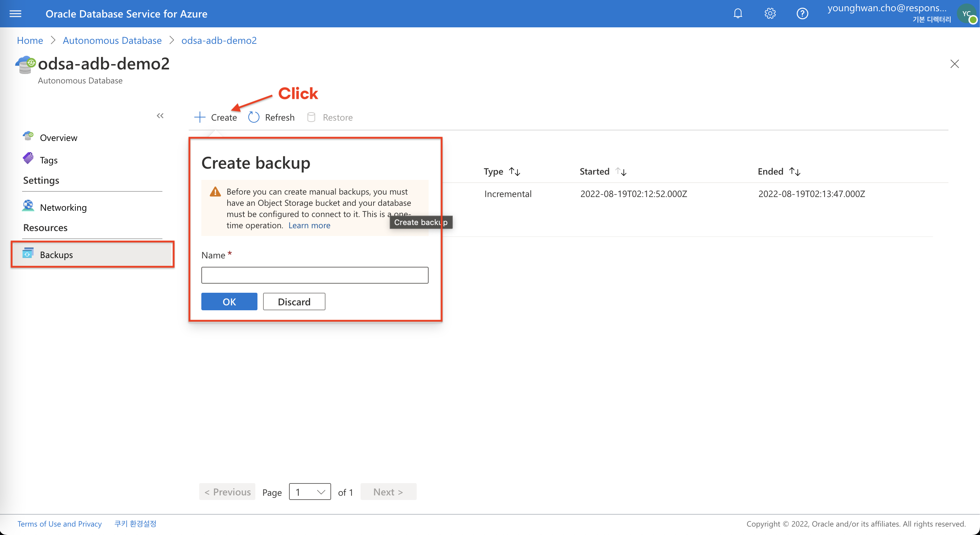Click the Oracle Database Service for Azure title
The width and height of the screenshot is (980, 535).
point(126,14)
